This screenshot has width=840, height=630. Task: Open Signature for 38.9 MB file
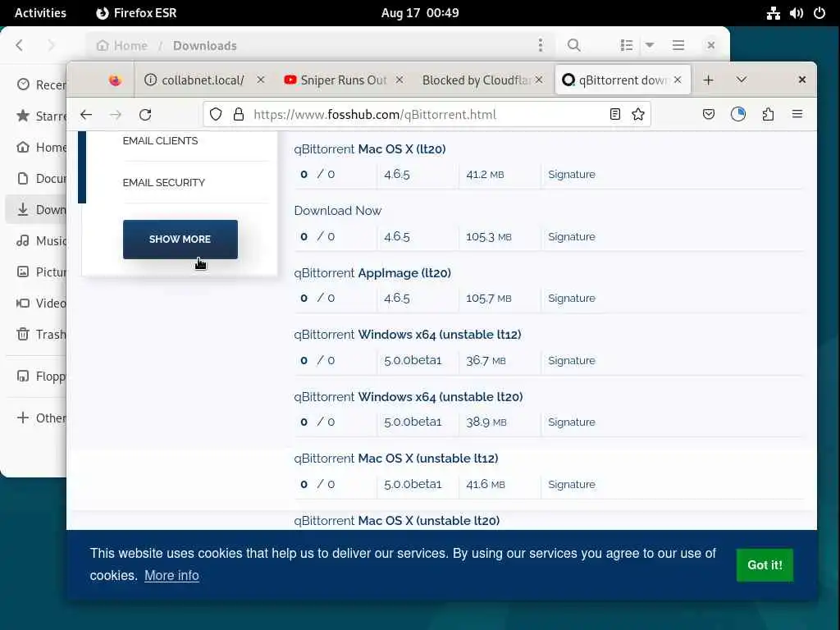[572, 422]
